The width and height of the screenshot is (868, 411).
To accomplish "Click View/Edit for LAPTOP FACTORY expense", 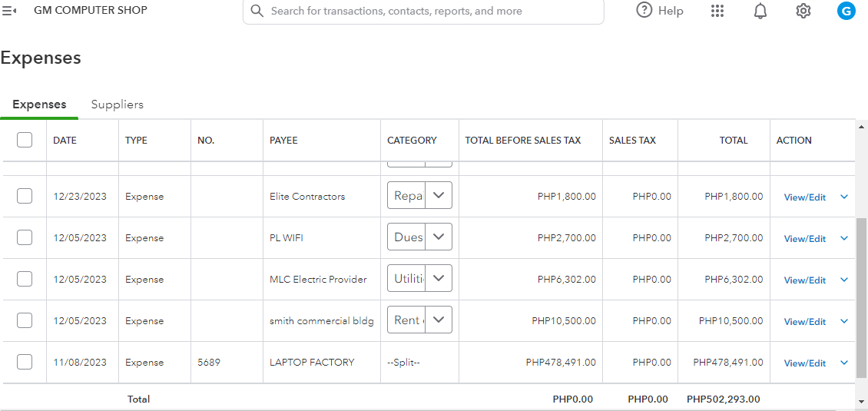I will pyautogui.click(x=804, y=363).
